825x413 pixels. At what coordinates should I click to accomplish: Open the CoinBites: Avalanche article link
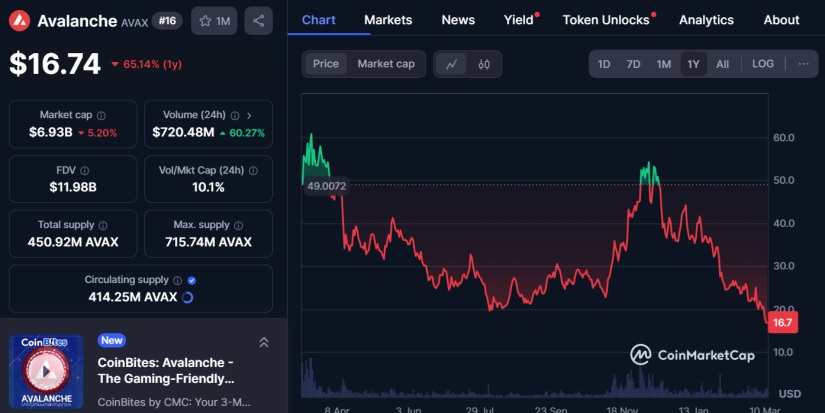tap(166, 370)
